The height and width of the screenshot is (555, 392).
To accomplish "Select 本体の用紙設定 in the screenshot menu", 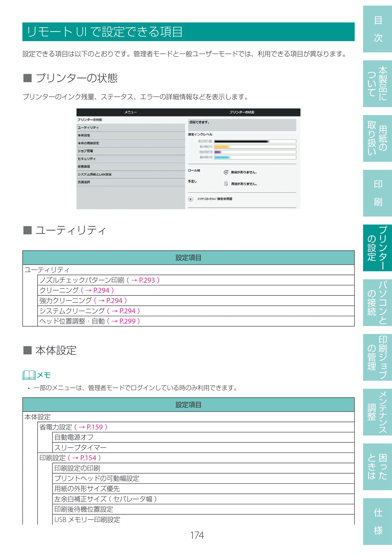I will 131,143.
